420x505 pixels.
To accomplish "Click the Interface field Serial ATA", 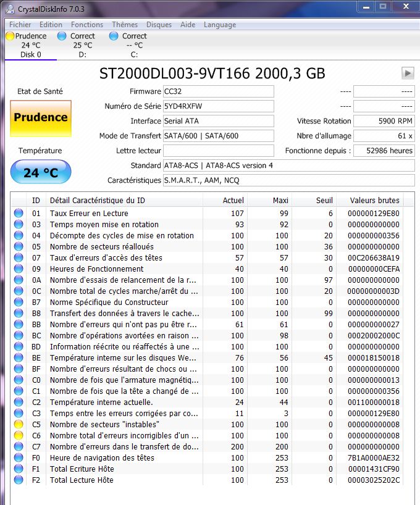I will pos(219,121).
